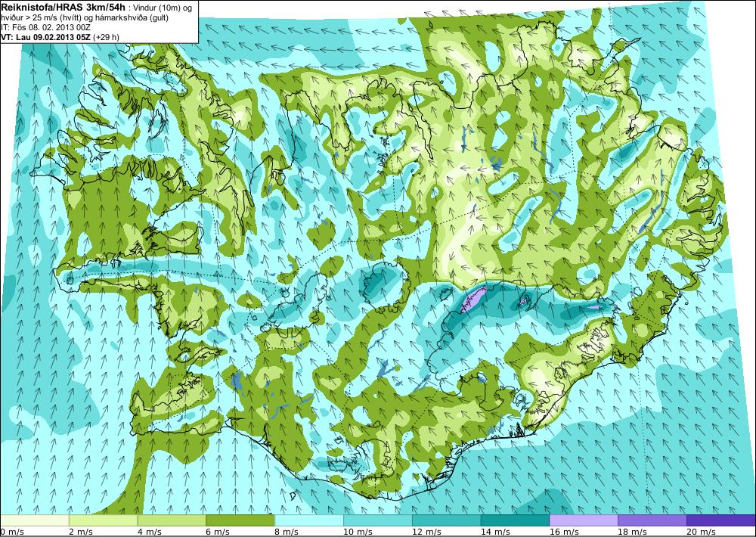Click the "0 m/s" legend label
The height and width of the screenshot is (537, 756).
coord(12,532)
